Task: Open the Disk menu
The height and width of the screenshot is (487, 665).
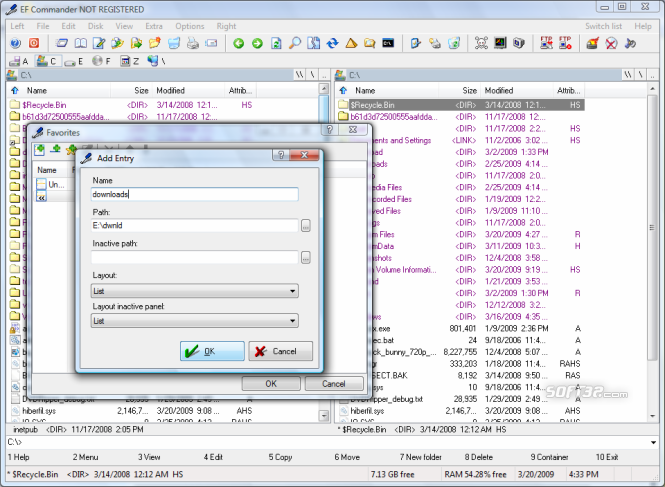Action: tap(95, 26)
